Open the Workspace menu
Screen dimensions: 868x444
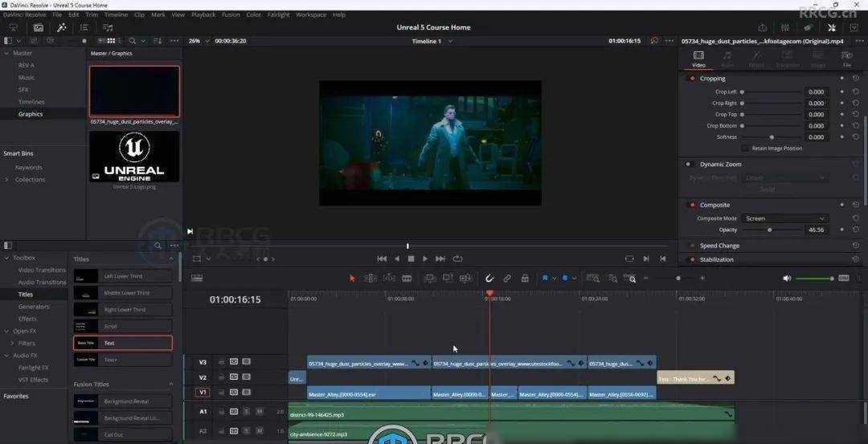tap(311, 15)
